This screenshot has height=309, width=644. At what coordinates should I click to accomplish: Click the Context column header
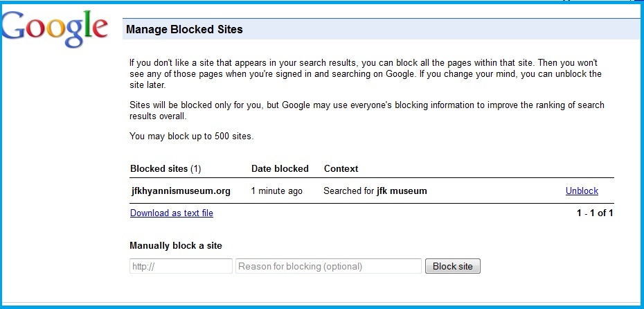[x=341, y=168]
